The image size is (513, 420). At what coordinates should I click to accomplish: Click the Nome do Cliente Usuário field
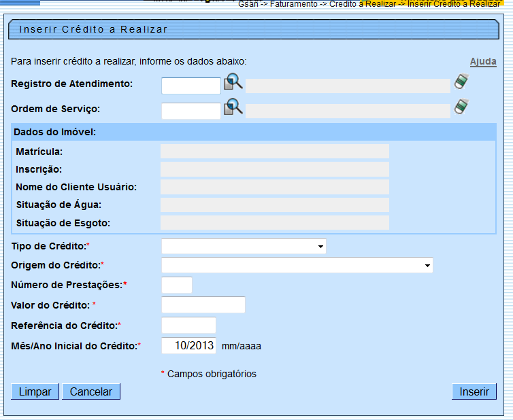[x=275, y=187]
